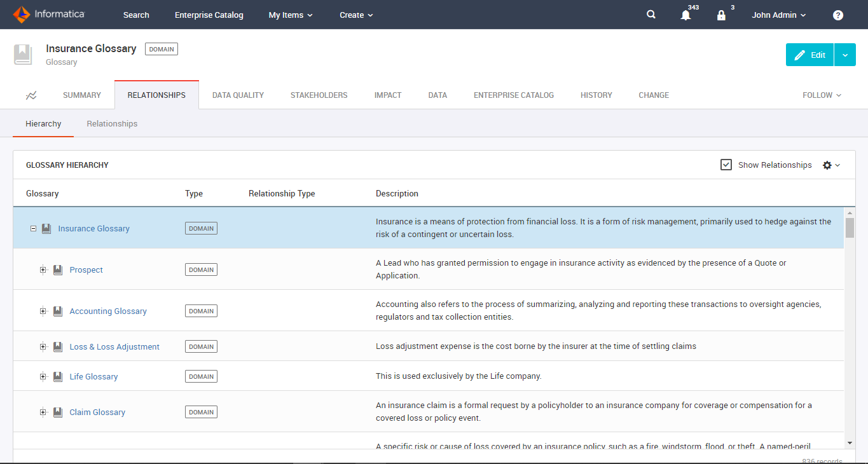868x464 pixels.
Task: Click the glossary book icon in the header
Action: 23,55
